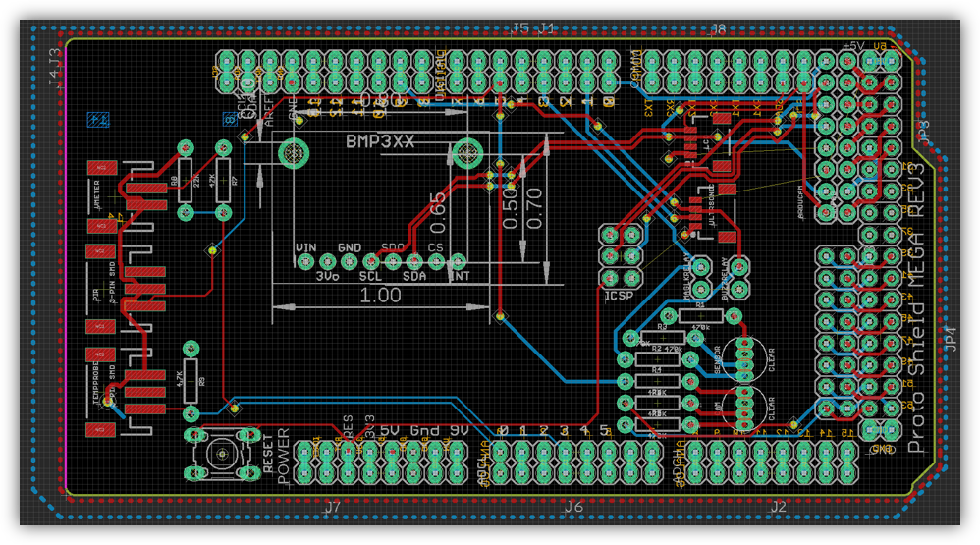This screenshot has height=545, width=980.
Task: Click the VIN pin label
Action: pos(305,248)
